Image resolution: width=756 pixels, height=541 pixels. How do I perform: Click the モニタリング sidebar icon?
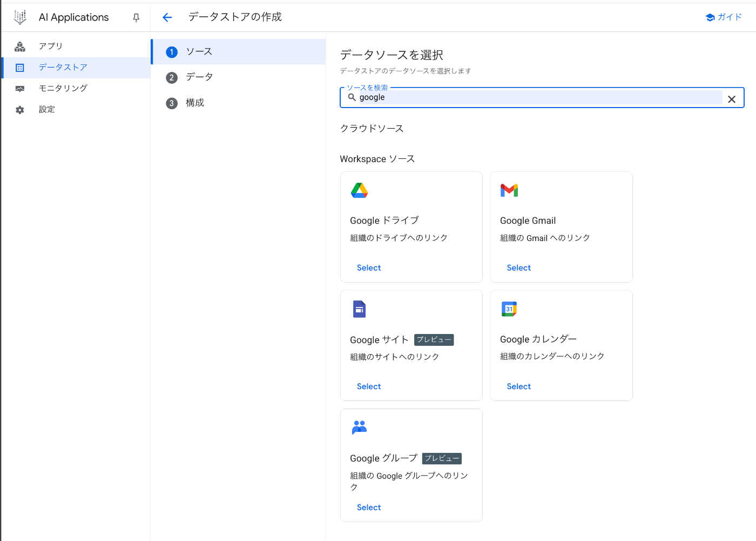pyautogui.click(x=20, y=89)
